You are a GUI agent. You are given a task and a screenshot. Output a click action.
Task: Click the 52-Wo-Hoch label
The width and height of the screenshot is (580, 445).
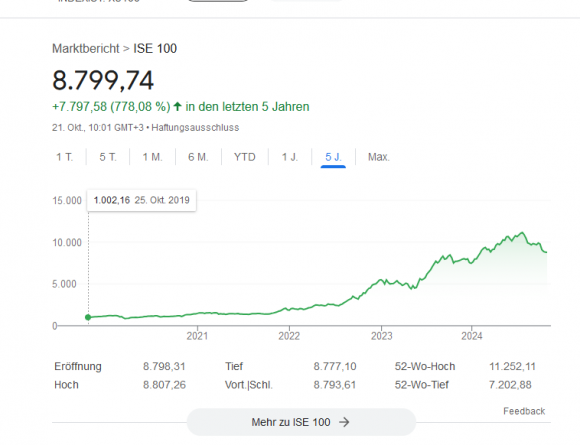point(425,366)
